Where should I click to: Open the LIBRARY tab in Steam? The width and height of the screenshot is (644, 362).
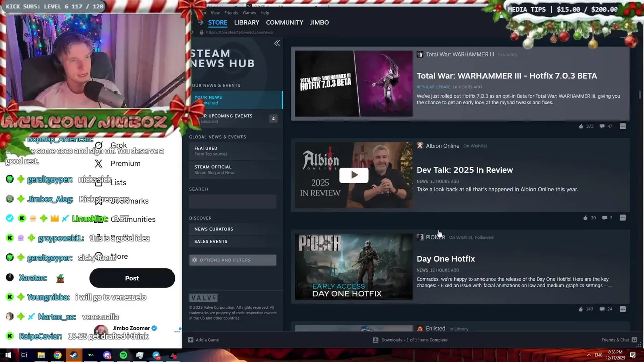point(247,22)
